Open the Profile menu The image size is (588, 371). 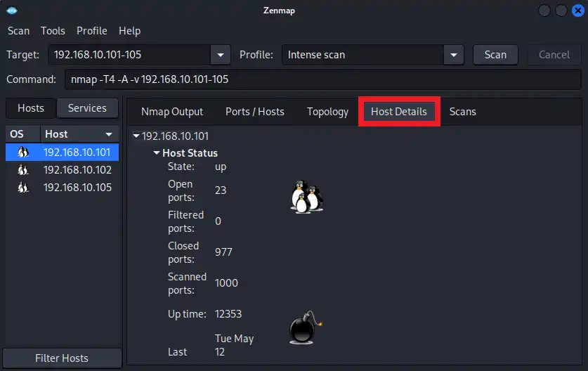pos(92,31)
